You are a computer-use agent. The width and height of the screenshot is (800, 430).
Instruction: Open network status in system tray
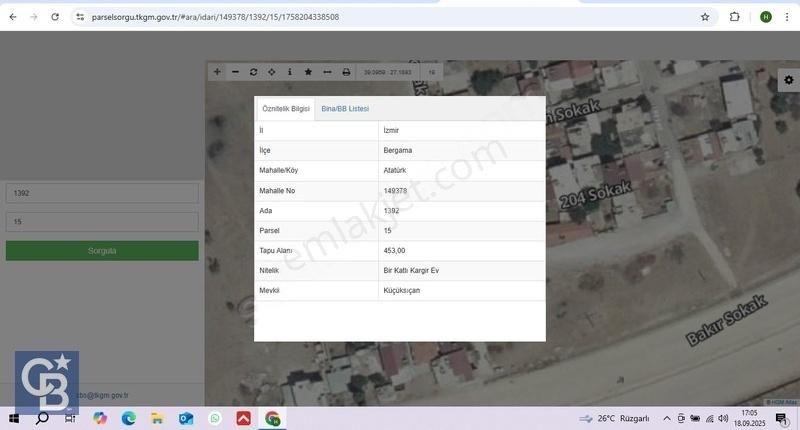tap(709, 418)
